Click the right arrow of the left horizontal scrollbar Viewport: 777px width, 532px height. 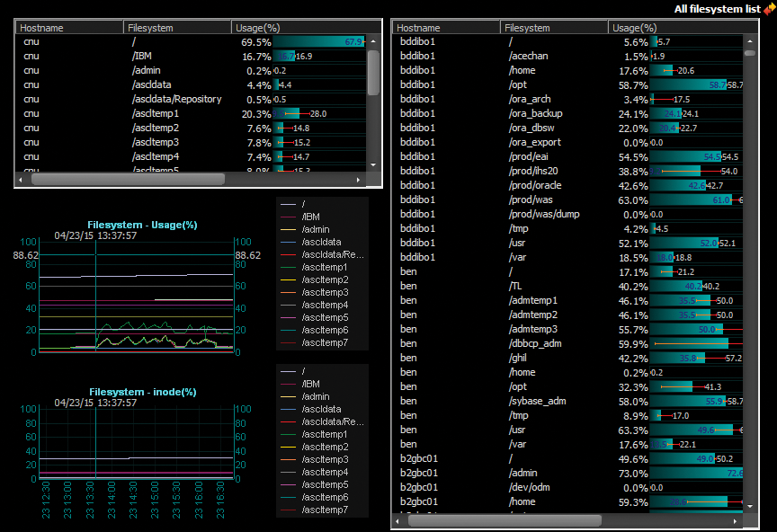(358, 180)
